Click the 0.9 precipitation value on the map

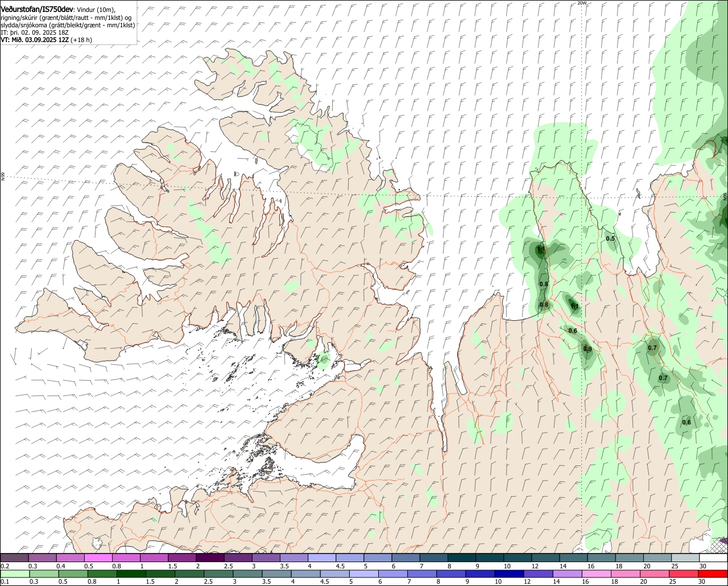[x=588, y=349]
